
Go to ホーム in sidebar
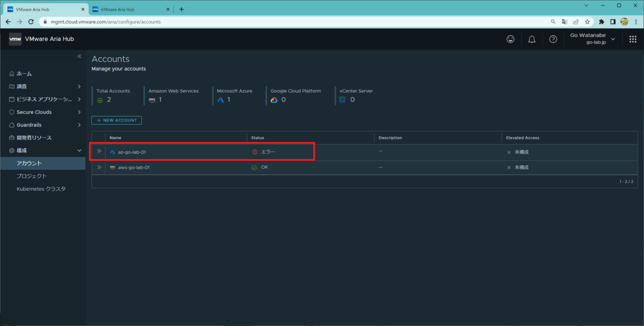pos(24,73)
